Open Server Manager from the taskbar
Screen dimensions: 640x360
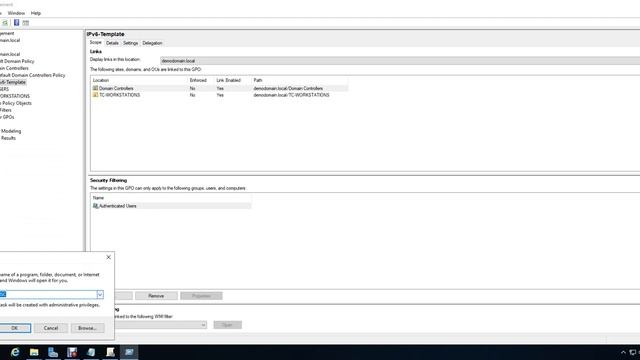click(x=53, y=352)
